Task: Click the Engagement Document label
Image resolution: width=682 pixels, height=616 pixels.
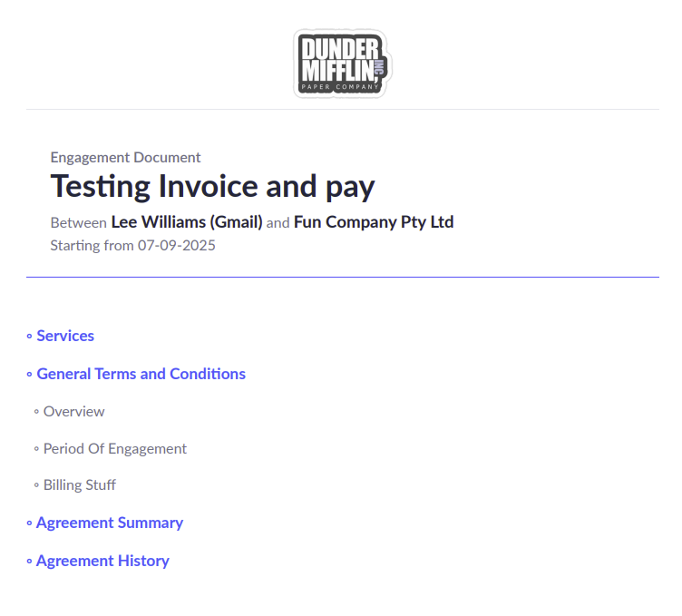Action: tap(125, 158)
